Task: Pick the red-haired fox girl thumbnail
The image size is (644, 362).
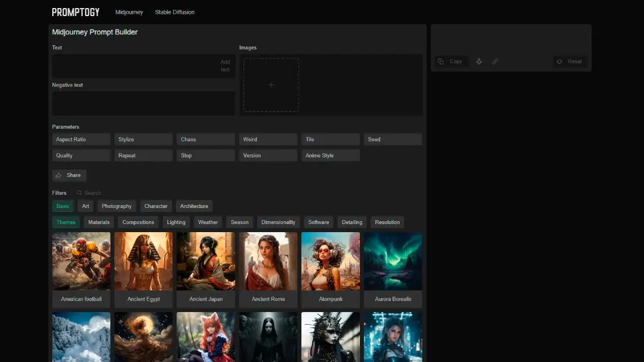Action: pos(206,337)
